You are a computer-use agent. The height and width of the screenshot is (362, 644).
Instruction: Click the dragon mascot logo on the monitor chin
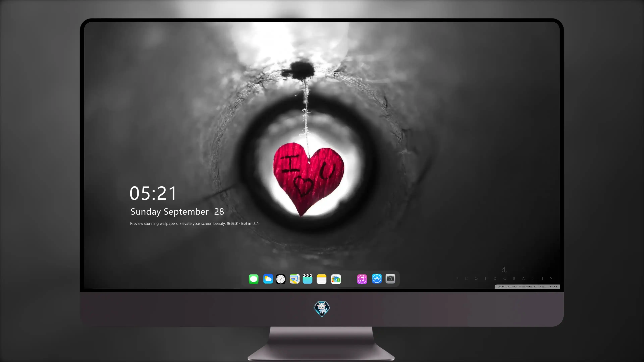click(x=322, y=309)
